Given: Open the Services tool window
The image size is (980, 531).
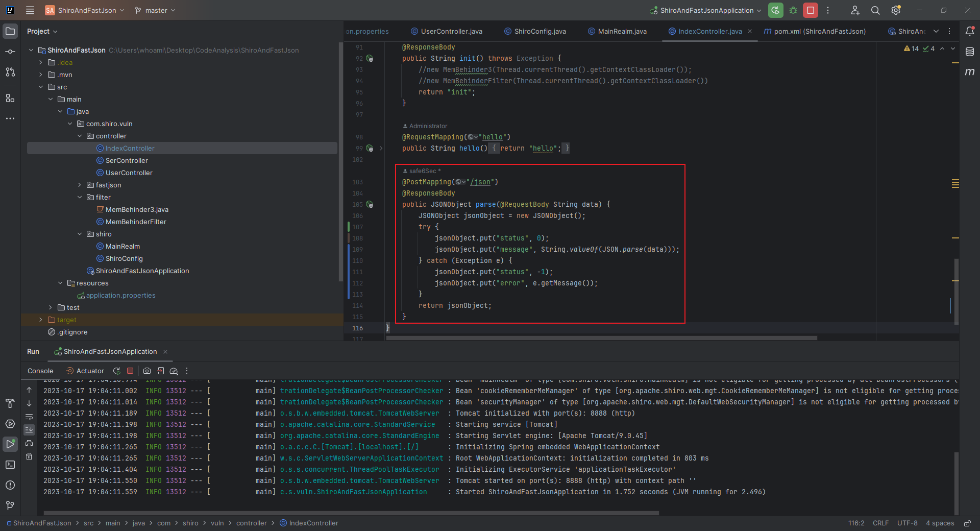Looking at the screenshot, I should pyautogui.click(x=10, y=424).
